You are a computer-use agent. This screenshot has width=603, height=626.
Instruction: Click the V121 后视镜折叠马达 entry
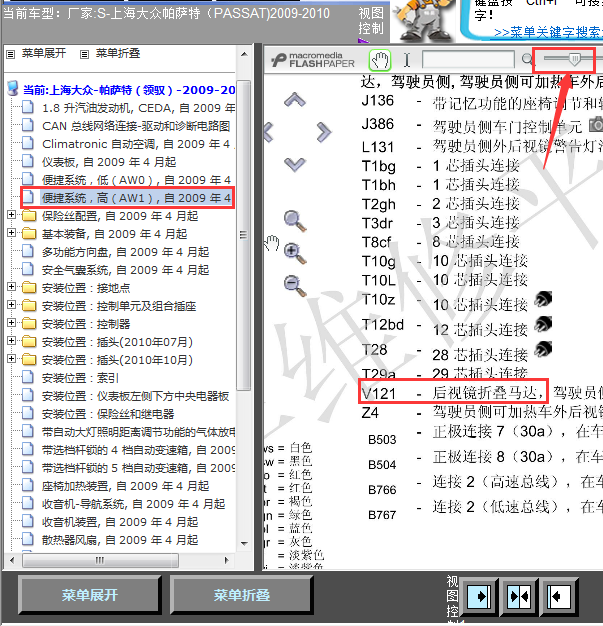click(x=453, y=393)
